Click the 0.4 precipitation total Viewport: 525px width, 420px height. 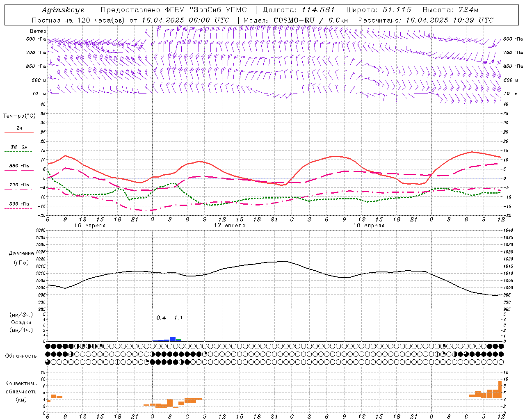click(x=161, y=317)
